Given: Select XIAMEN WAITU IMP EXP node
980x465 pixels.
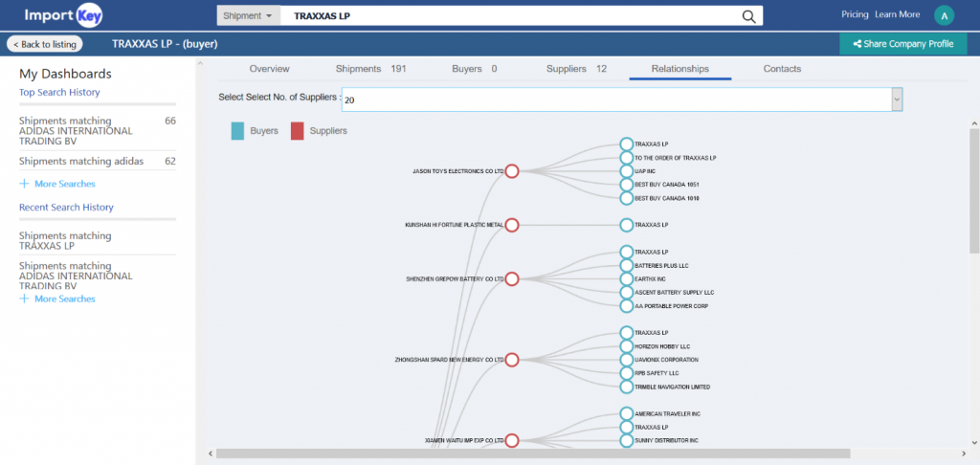Looking at the screenshot, I should [x=512, y=441].
